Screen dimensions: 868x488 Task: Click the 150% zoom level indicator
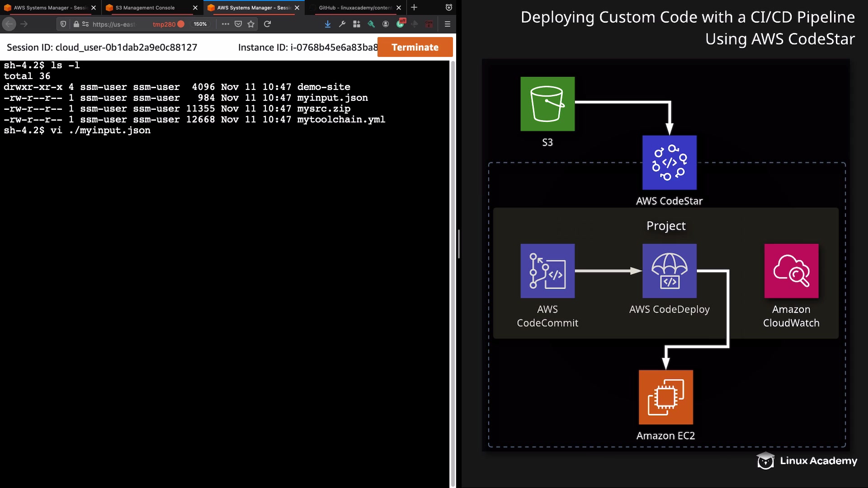click(x=200, y=24)
